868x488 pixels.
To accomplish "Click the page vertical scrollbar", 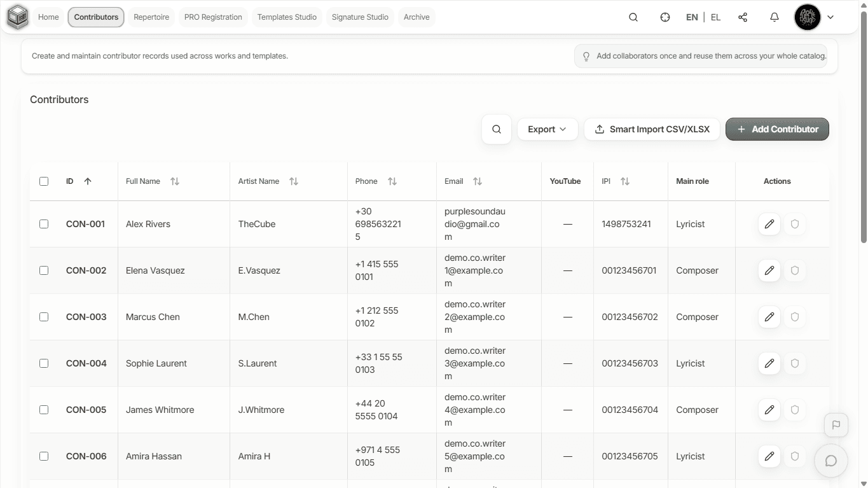I will 864,127.
